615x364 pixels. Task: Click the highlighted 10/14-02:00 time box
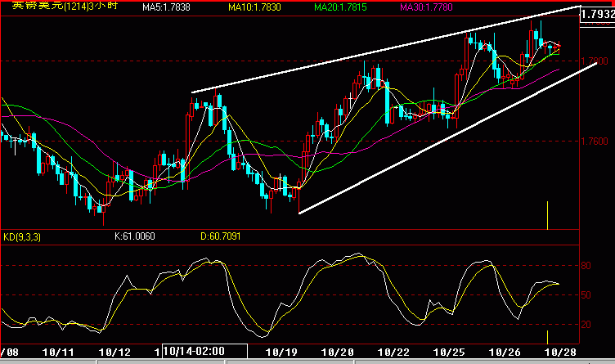tap(204, 351)
